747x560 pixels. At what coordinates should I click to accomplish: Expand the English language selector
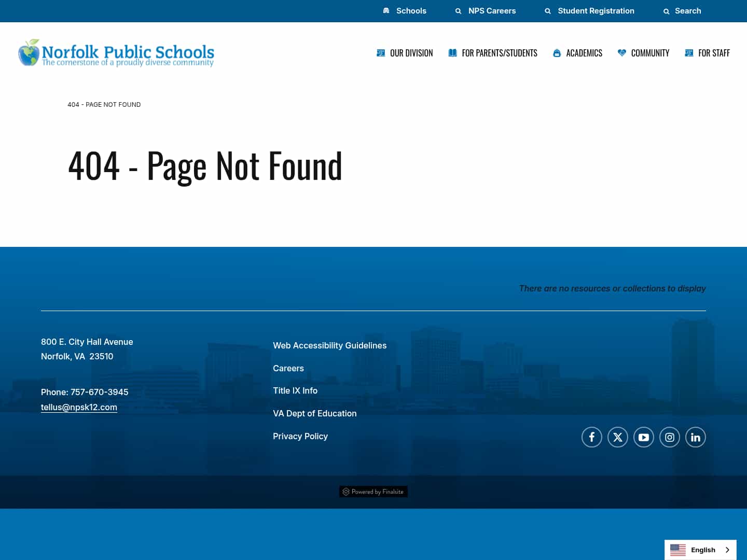pos(700,550)
